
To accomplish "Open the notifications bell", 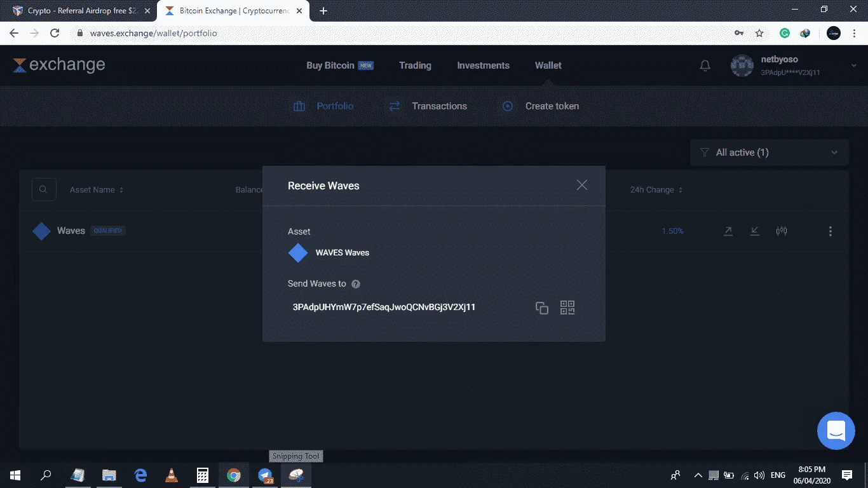I will [705, 65].
